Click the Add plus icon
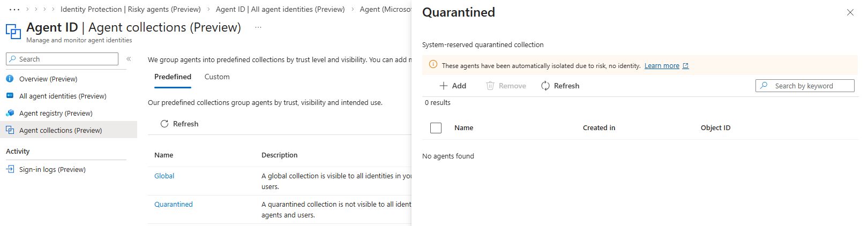Viewport: 868px width, 226px height. click(444, 86)
